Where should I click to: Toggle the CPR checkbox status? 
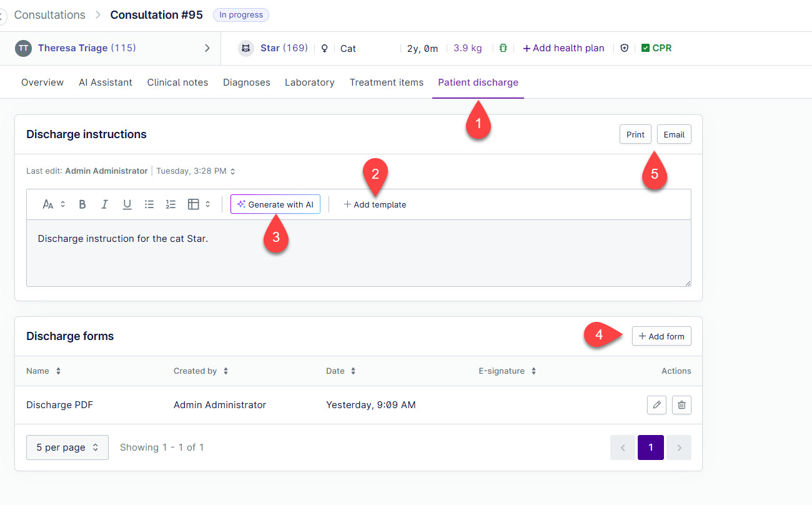645,48
